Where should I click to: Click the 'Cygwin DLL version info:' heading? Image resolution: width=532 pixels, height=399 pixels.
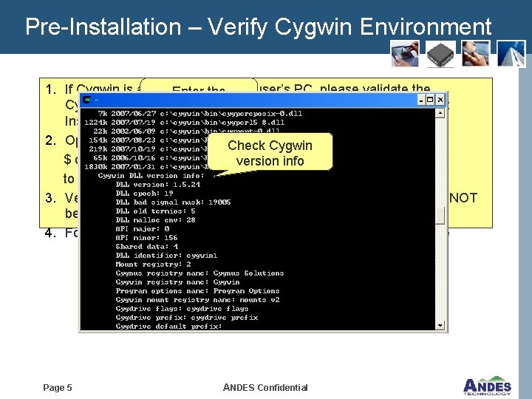click(x=151, y=176)
